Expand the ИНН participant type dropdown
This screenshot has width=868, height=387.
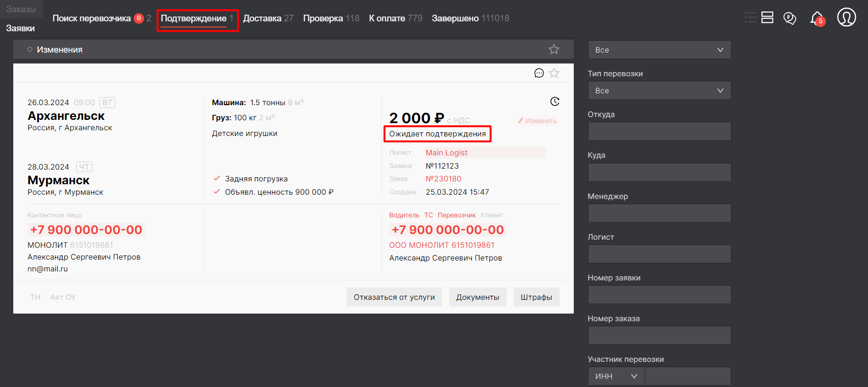click(616, 376)
